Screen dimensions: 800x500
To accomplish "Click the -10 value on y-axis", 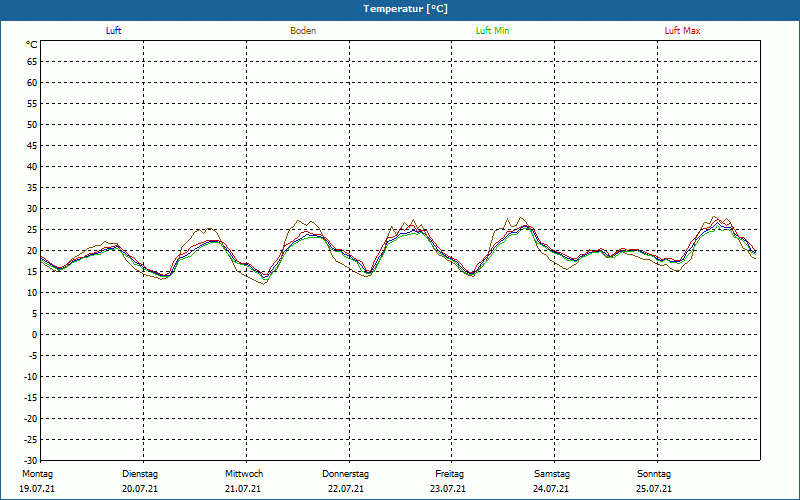I will (x=31, y=377).
